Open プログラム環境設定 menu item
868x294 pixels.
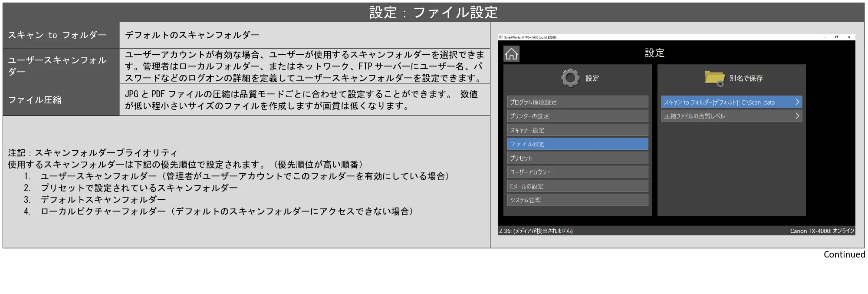coord(578,102)
